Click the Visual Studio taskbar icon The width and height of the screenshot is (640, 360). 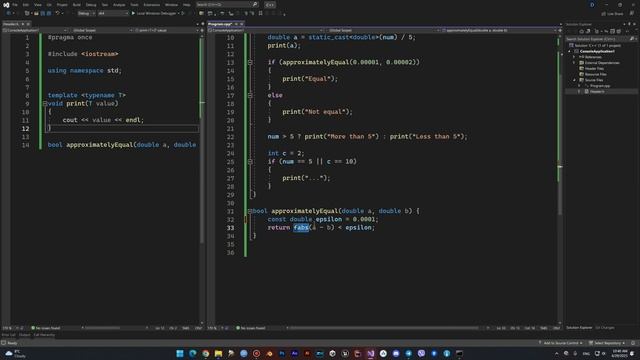point(370,353)
